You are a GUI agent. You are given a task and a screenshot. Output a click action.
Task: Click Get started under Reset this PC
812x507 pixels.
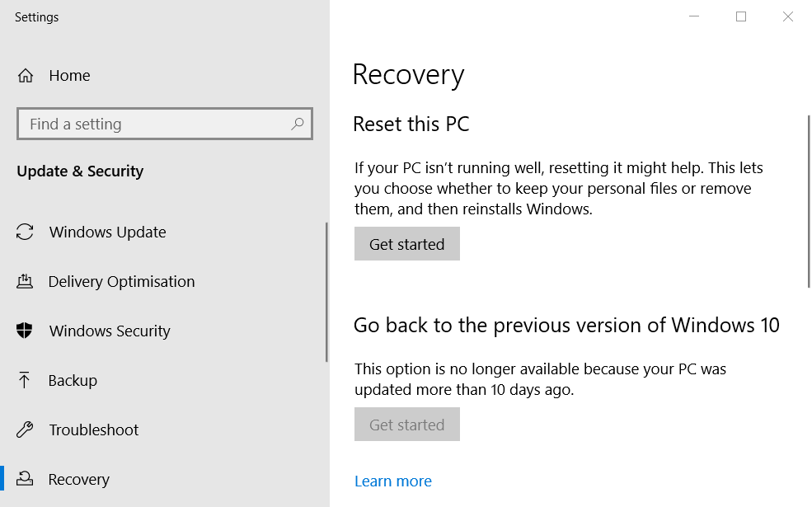point(407,244)
